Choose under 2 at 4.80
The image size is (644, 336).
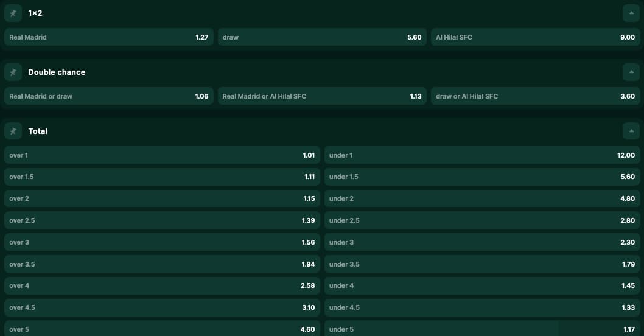coord(482,198)
